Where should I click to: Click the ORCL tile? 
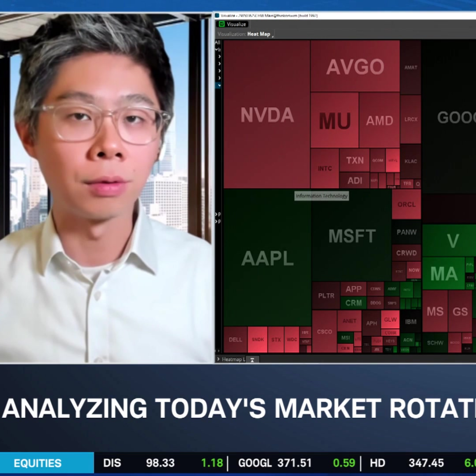(x=406, y=204)
